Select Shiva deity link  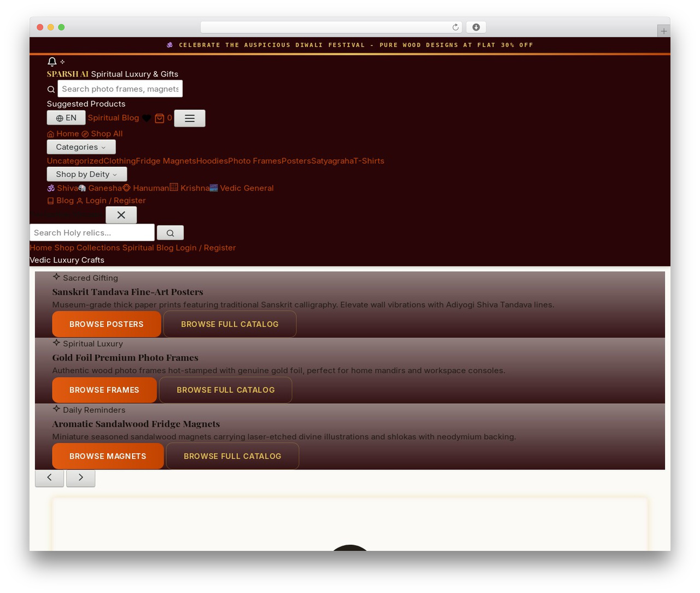[x=62, y=188]
